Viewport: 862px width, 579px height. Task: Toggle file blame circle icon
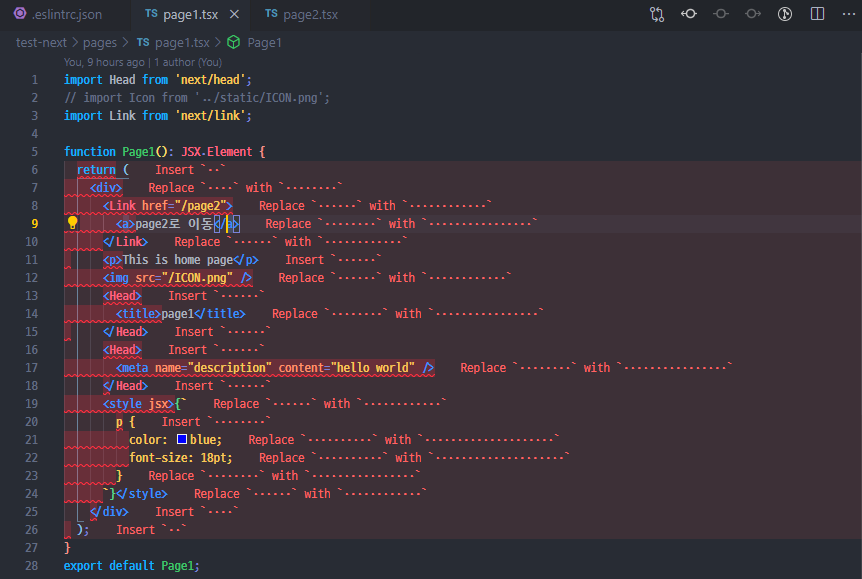click(785, 14)
